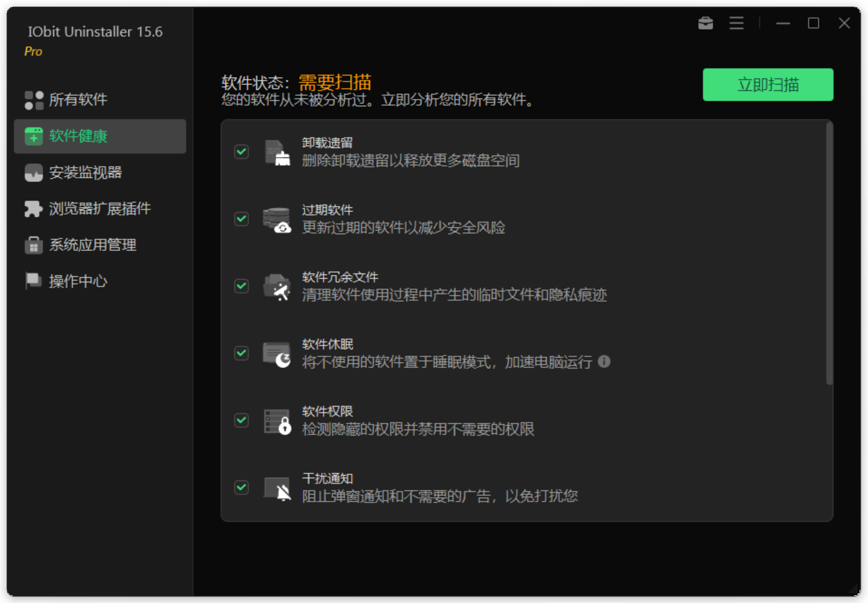Toggle the 软件权限 checkbox
The width and height of the screenshot is (868, 603).
pyautogui.click(x=241, y=420)
